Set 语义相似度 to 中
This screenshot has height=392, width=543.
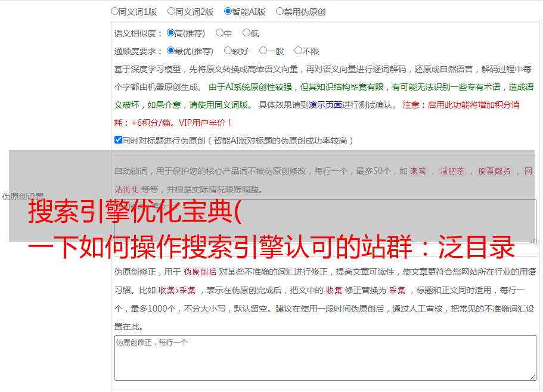pos(219,33)
